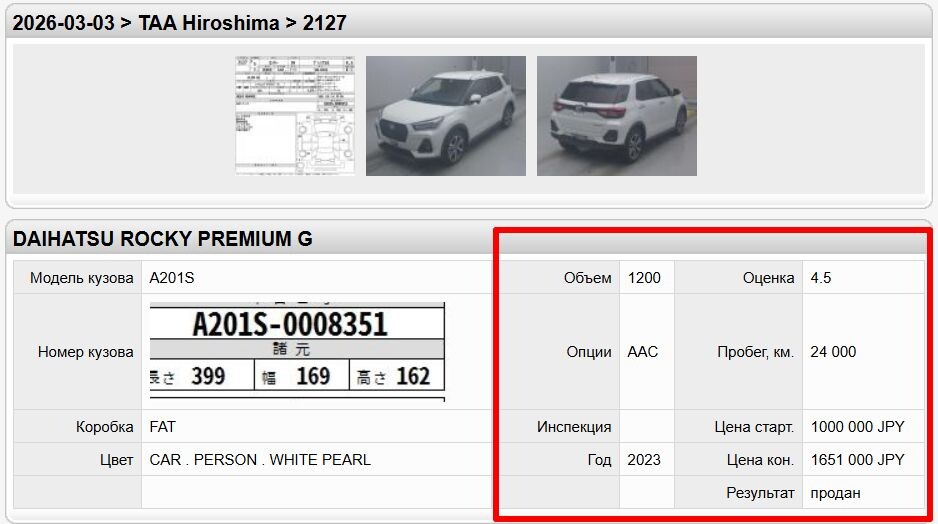Click the Объем label
The width and height of the screenshot is (938, 524).
click(x=587, y=278)
